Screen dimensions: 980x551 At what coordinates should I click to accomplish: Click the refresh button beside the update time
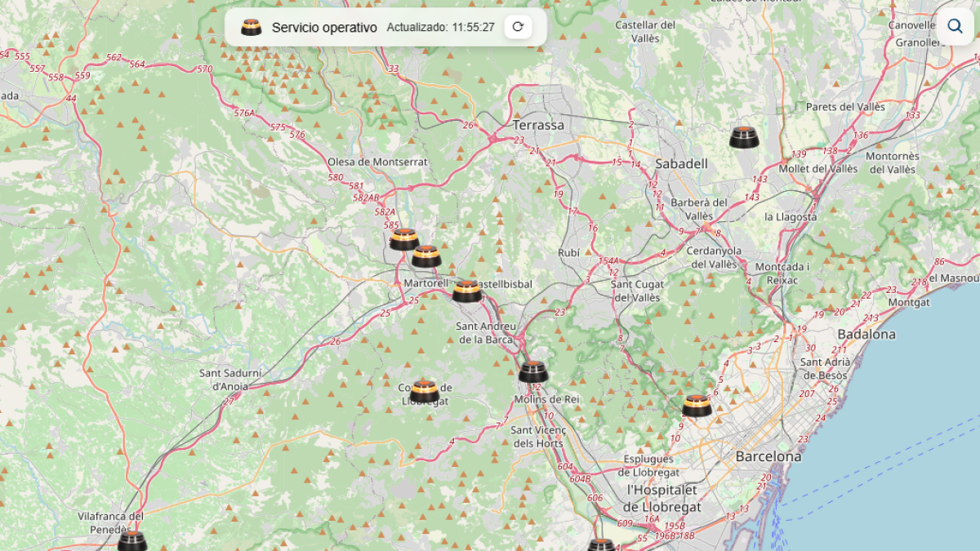(x=518, y=27)
